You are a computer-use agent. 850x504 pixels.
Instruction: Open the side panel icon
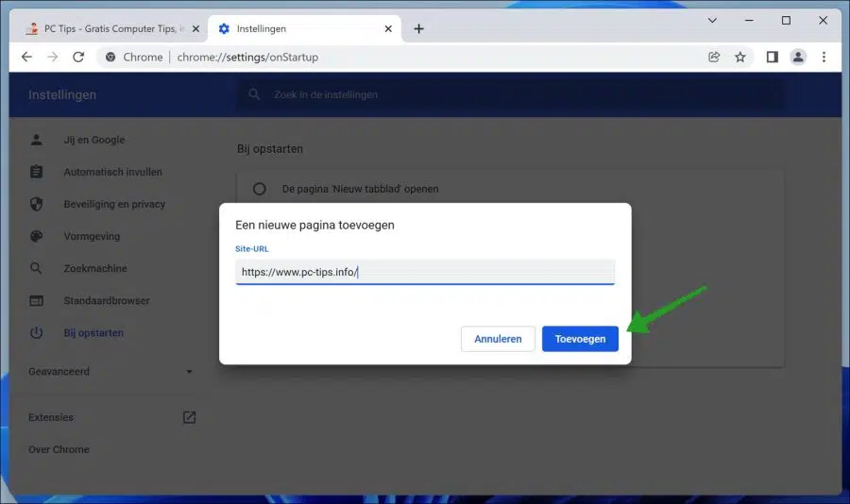pos(773,57)
